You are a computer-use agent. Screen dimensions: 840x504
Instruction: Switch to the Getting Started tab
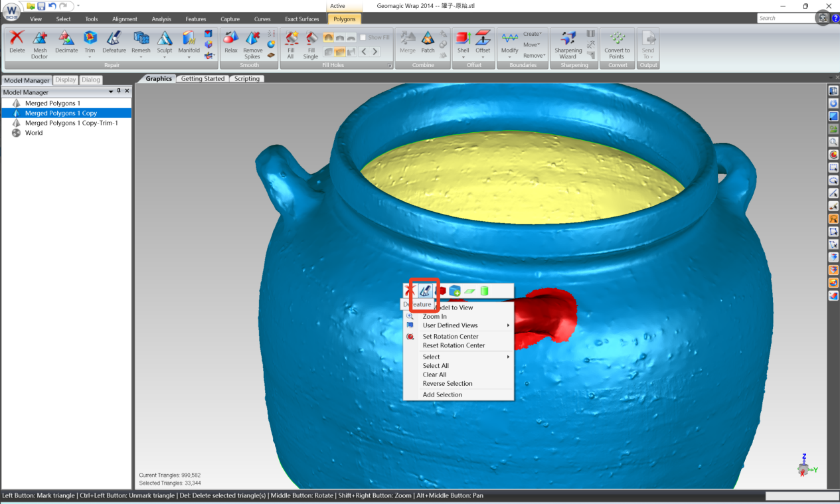pyautogui.click(x=203, y=78)
